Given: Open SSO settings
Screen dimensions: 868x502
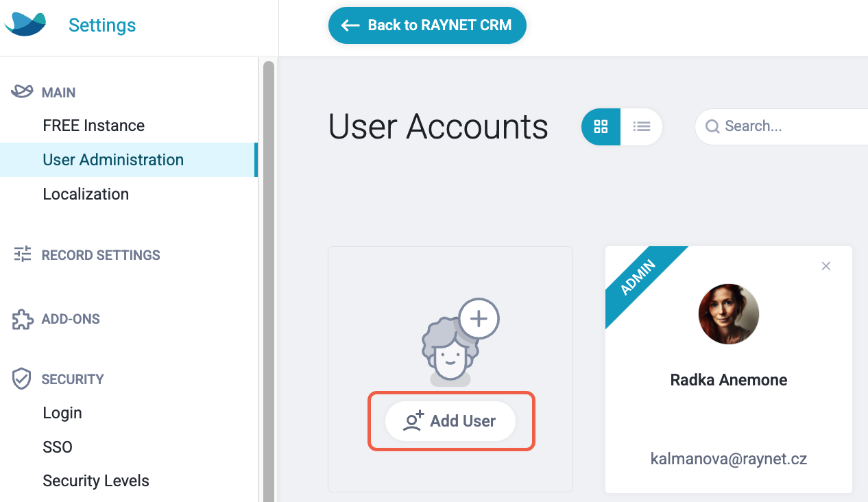Looking at the screenshot, I should click(58, 447).
